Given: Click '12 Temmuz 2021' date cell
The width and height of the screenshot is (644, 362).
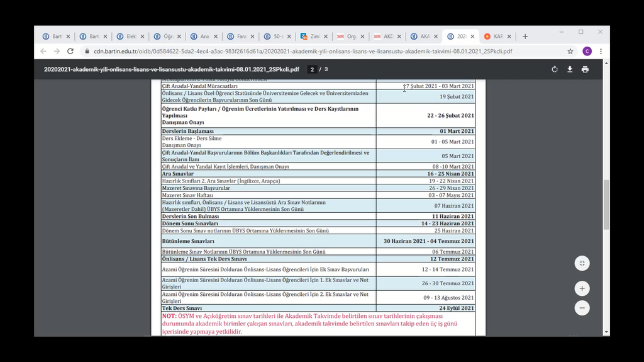Looking at the screenshot, I should pyautogui.click(x=452, y=259).
